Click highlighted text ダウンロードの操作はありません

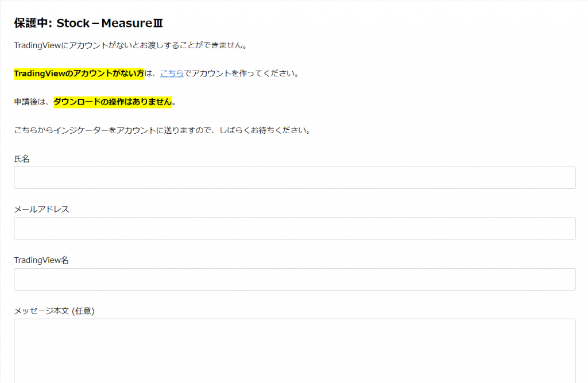113,102
